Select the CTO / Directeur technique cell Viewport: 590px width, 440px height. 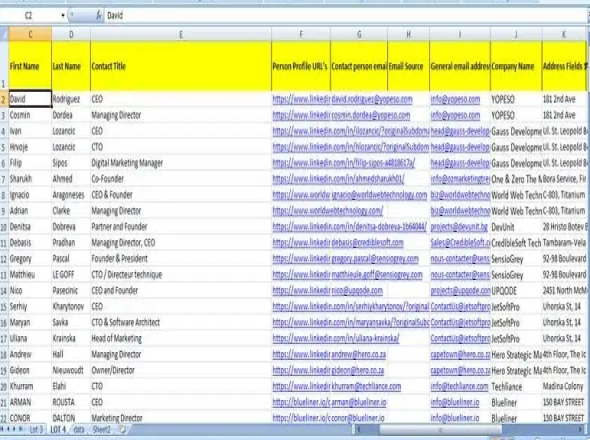(x=181, y=275)
